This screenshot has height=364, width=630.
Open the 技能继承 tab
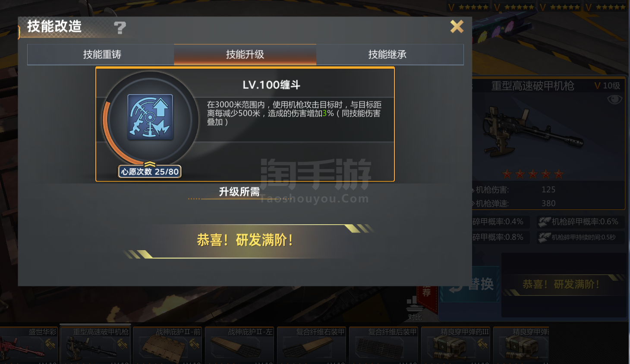point(387,54)
